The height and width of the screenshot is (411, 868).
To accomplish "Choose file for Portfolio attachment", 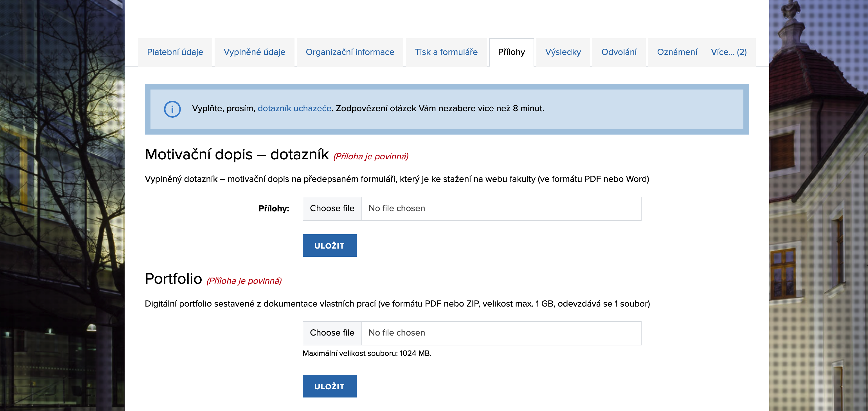I will (x=332, y=333).
